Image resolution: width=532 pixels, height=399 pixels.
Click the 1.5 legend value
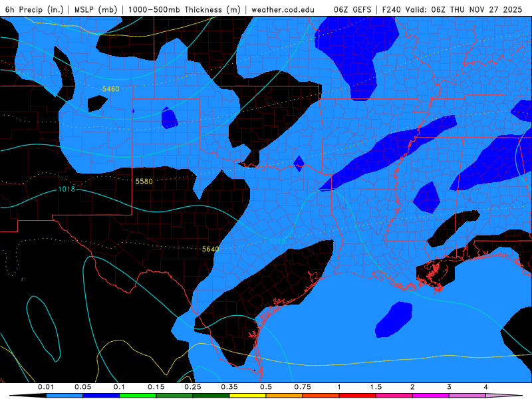[376, 387]
